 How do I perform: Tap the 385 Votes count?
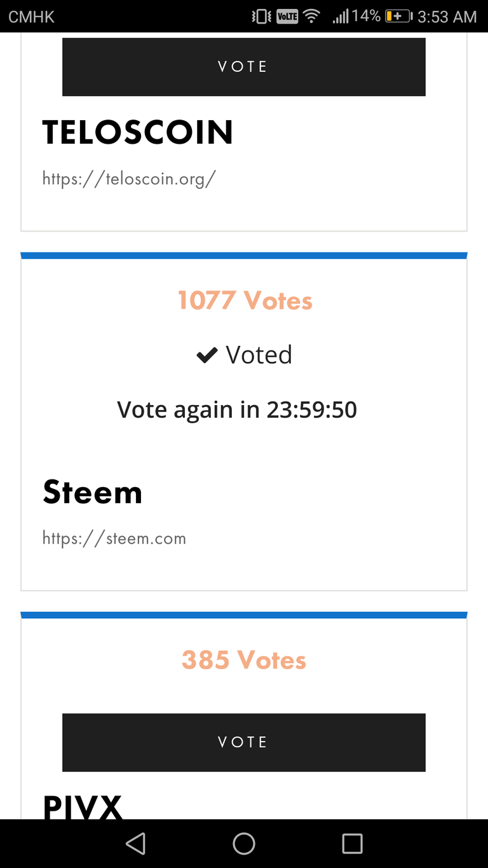pos(244,660)
